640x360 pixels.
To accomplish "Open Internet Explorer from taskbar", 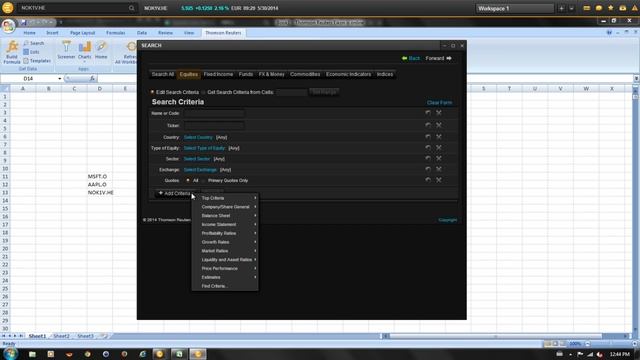I will pyautogui.click(x=142, y=354).
